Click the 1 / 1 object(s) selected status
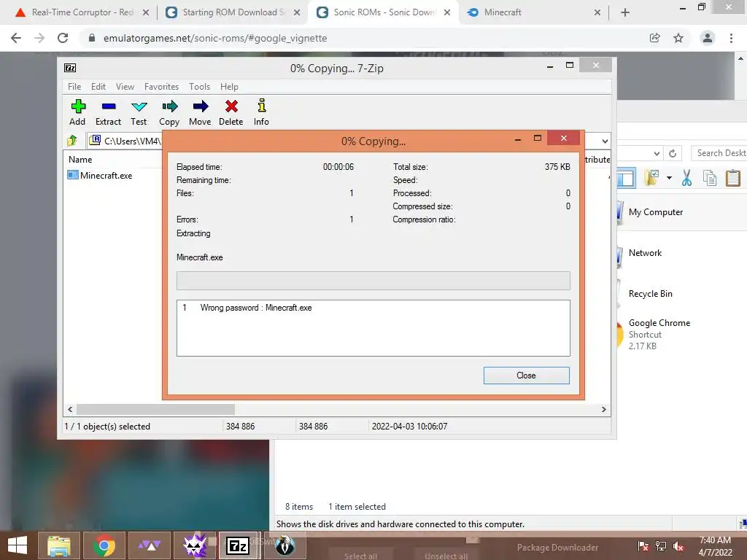Viewport: 747px width, 560px height. tap(108, 426)
